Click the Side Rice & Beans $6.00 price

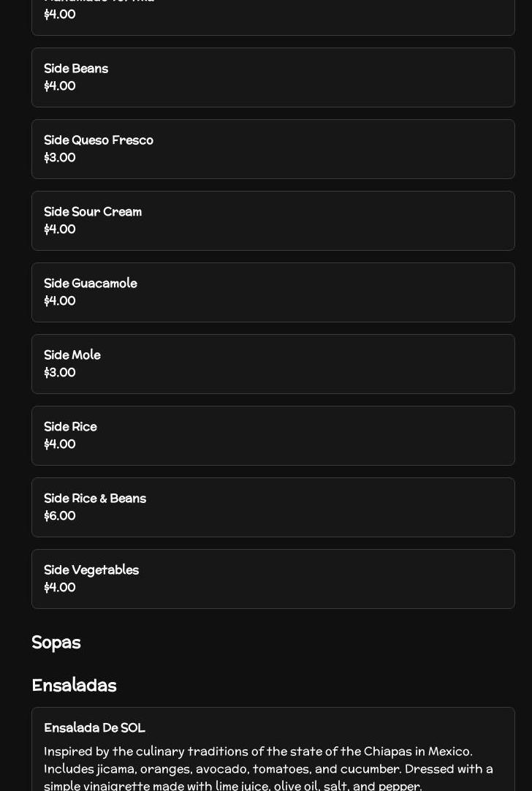point(60,516)
